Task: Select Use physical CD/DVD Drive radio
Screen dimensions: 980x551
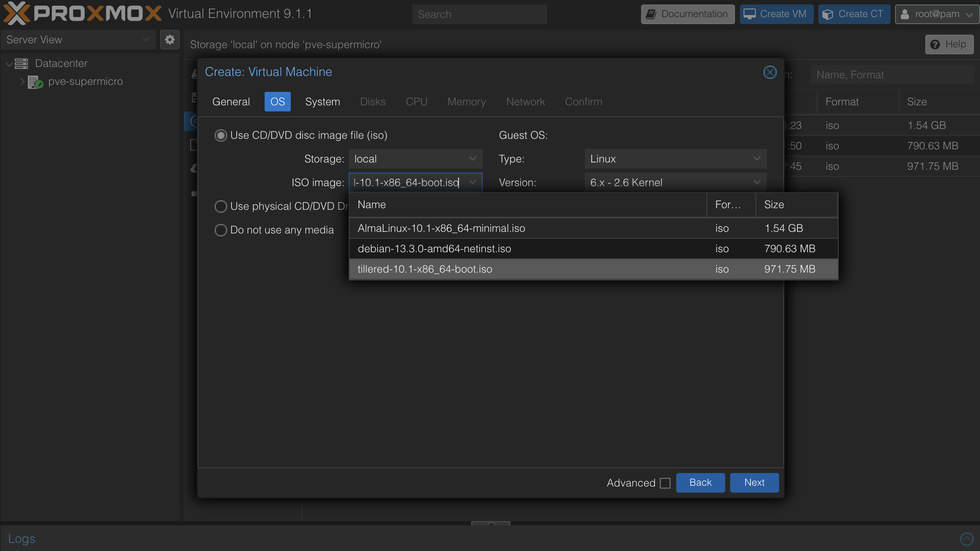Action: pyautogui.click(x=220, y=207)
